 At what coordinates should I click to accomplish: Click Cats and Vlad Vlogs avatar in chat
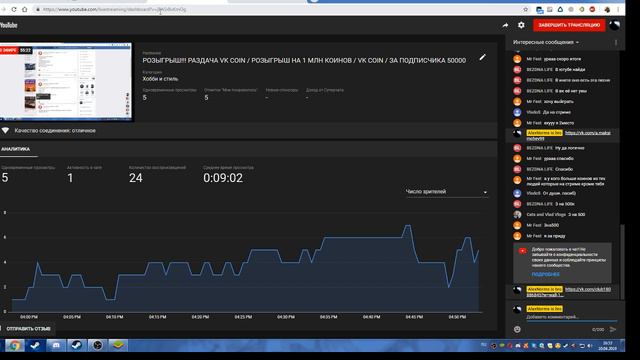click(517, 214)
